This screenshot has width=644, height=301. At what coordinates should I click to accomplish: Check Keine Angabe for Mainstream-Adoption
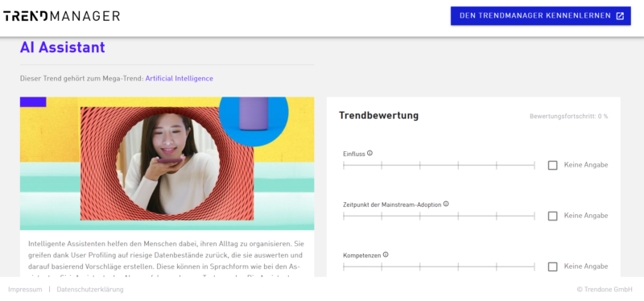[x=553, y=216]
